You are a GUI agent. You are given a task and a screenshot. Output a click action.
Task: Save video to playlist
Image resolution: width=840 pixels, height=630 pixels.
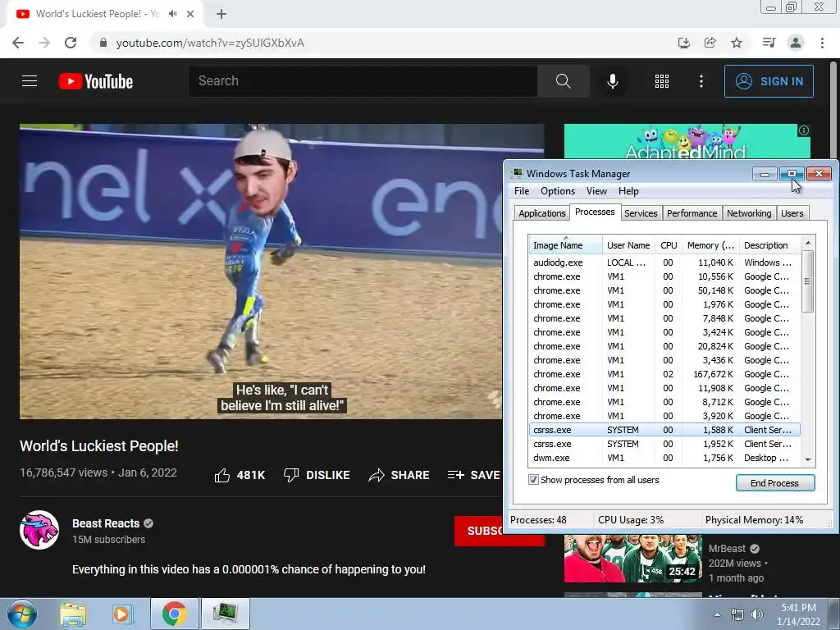[473, 475]
